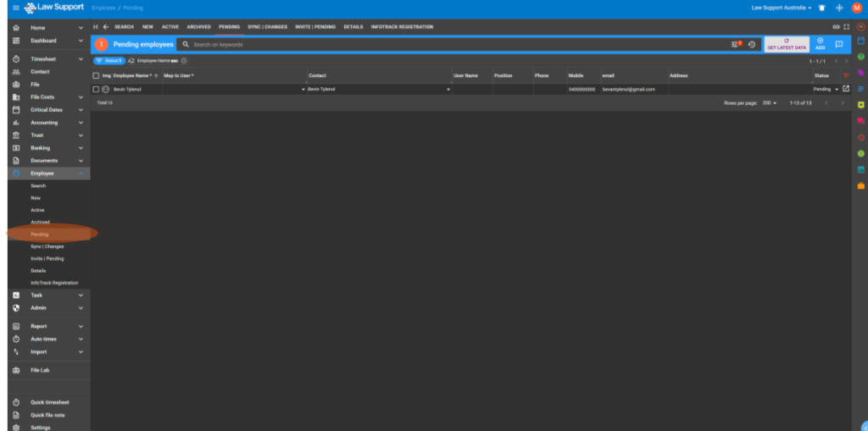The height and width of the screenshot is (431, 868).
Task: Click the copy link icon in tab bar
Action: [835, 26]
